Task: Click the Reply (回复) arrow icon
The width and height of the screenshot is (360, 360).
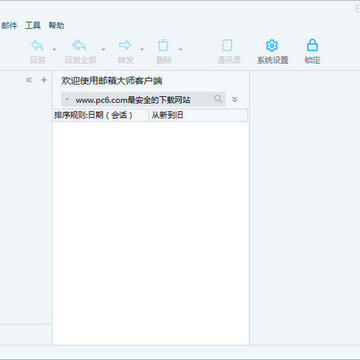Action: point(37,45)
